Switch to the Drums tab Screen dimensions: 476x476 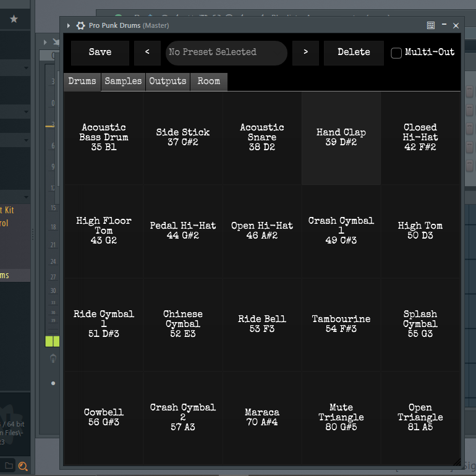point(82,82)
